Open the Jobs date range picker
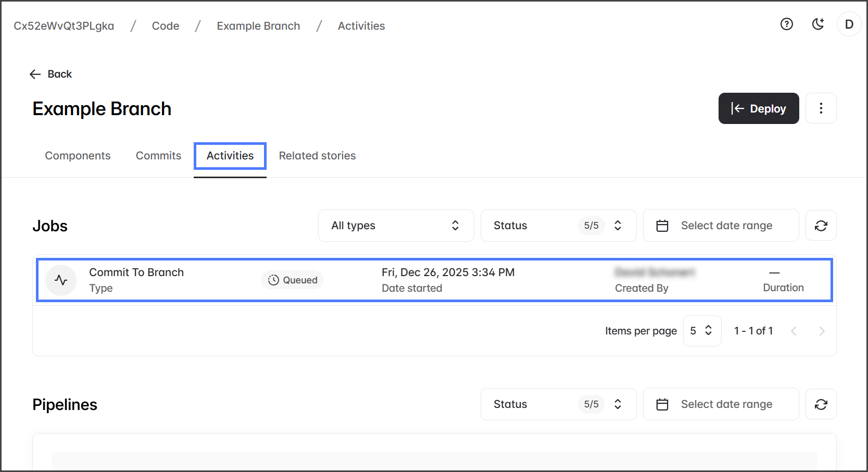 (x=721, y=226)
